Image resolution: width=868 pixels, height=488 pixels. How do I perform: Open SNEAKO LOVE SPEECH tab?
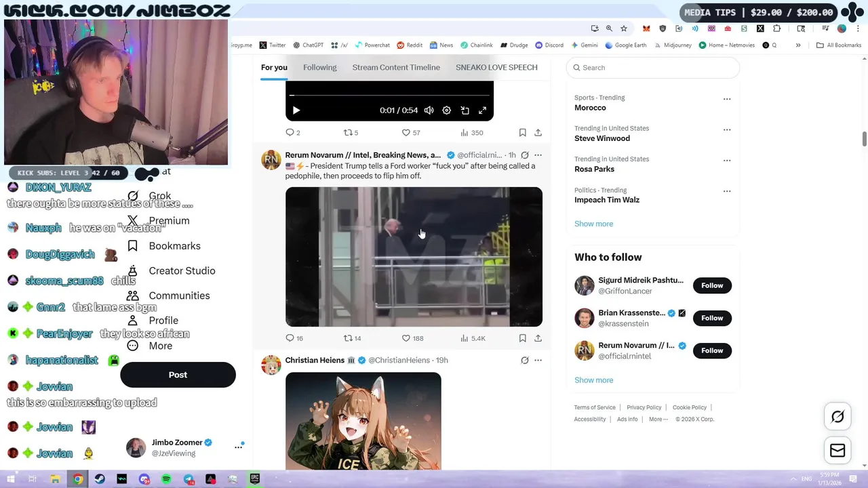(496, 68)
